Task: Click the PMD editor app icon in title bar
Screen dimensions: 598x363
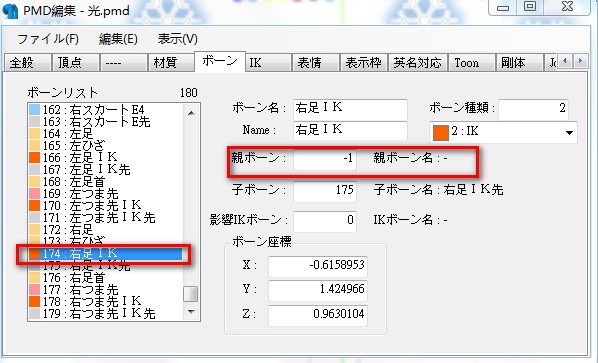Action: 10,11
